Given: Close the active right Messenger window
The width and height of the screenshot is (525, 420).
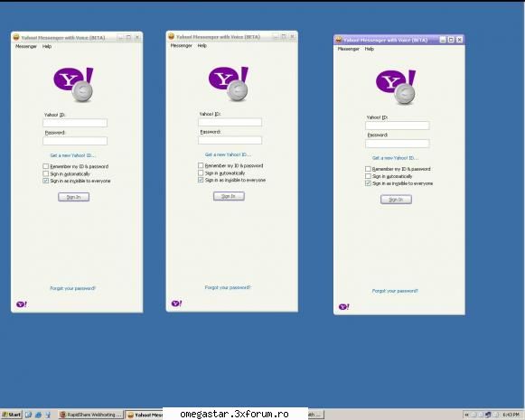Looking at the screenshot, I should tap(460, 40).
